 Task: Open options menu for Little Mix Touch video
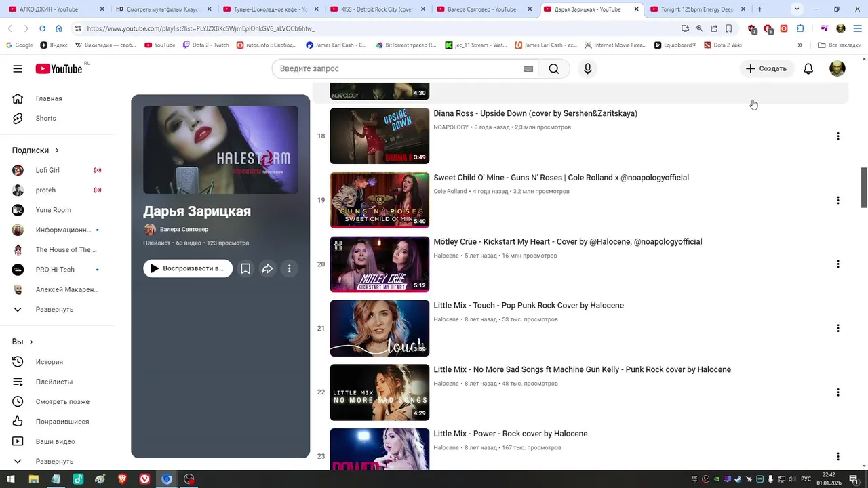(838, 329)
